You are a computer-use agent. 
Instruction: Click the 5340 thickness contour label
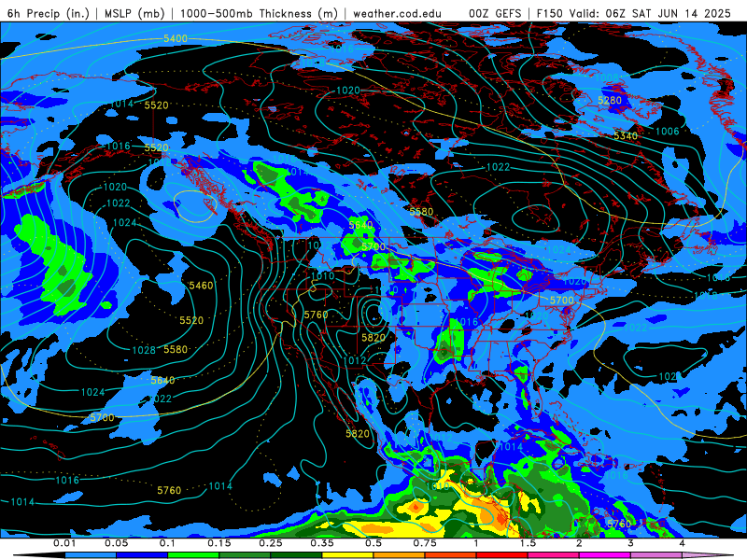[x=626, y=136]
